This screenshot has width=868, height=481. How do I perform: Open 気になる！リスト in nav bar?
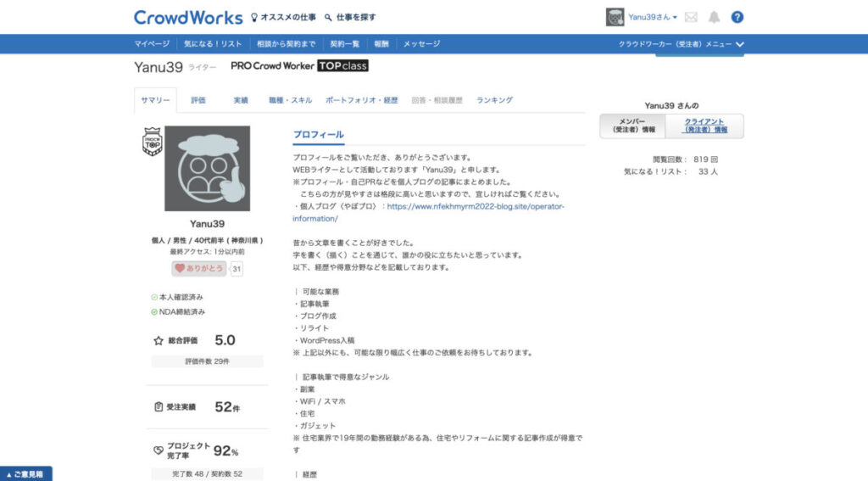(x=213, y=44)
